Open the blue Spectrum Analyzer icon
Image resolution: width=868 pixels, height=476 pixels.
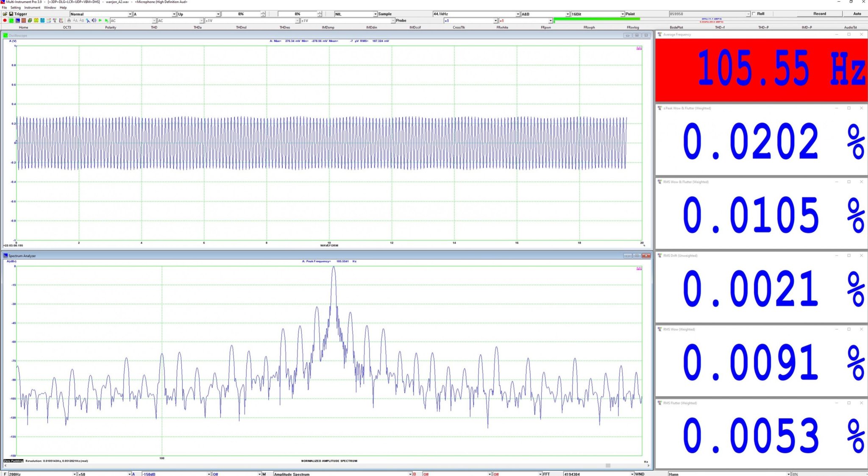[18, 20]
